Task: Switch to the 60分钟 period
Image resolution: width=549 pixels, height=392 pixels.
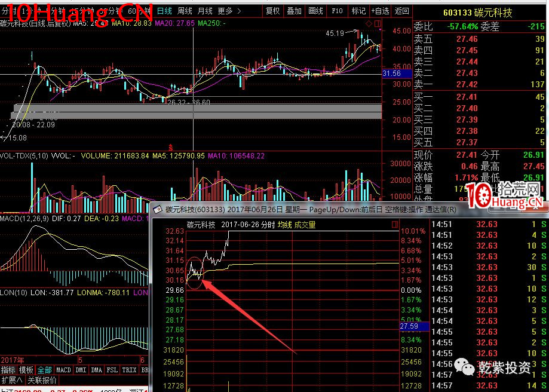Action: [x=139, y=11]
